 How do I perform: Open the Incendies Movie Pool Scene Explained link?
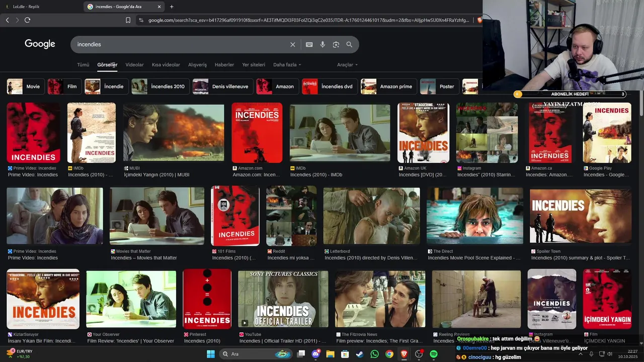(x=474, y=258)
